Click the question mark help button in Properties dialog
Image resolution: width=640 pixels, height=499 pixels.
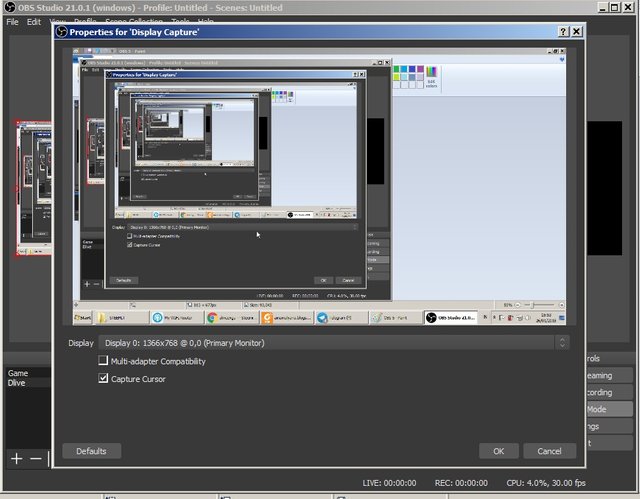[563, 32]
